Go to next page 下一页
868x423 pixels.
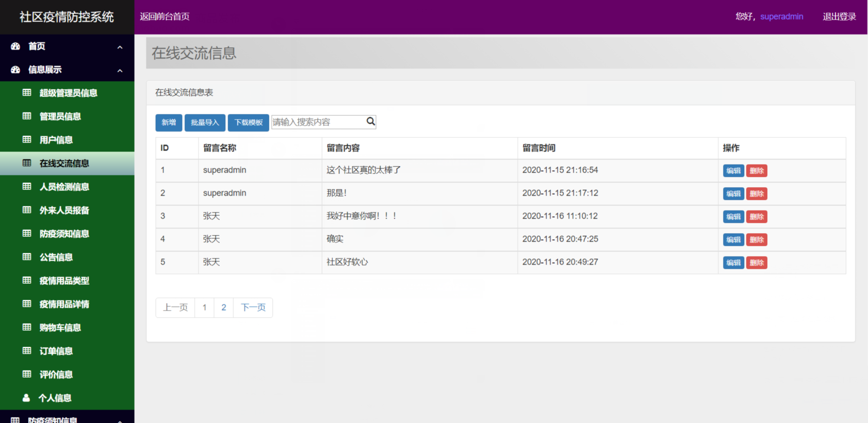253,307
